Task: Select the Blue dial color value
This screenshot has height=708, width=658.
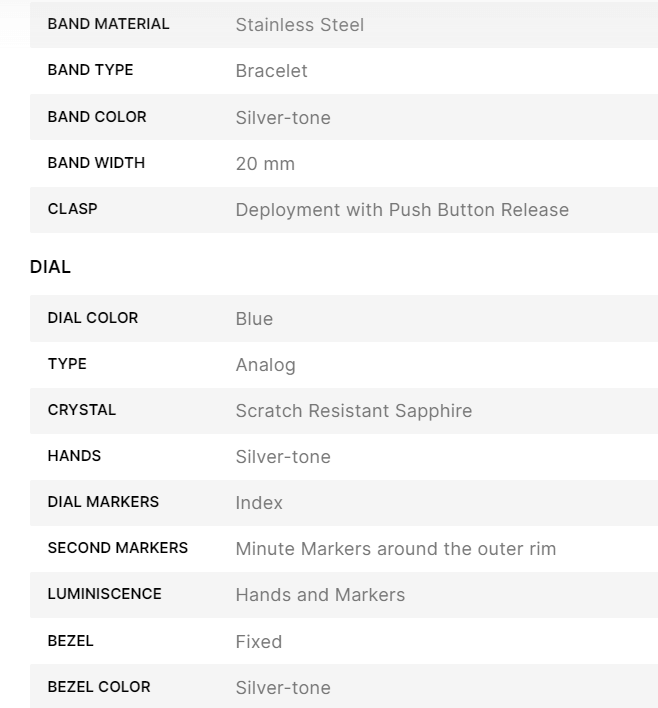Action: [x=254, y=319]
